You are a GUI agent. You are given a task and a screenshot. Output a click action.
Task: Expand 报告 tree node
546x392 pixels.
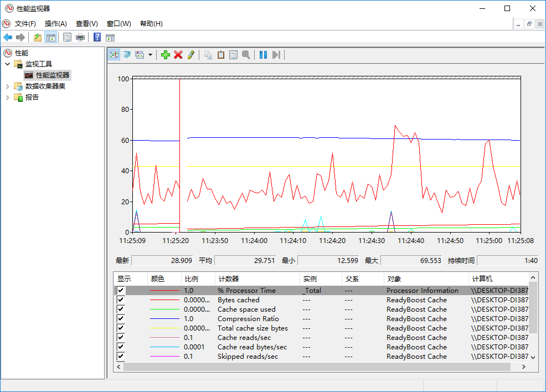[x=7, y=97]
